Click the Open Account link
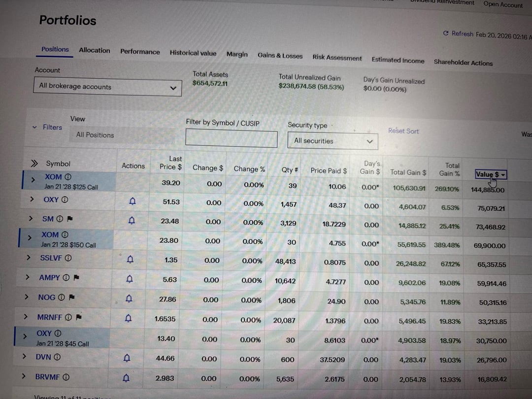Screen dimensions: 532x399 (x=503, y=4)
